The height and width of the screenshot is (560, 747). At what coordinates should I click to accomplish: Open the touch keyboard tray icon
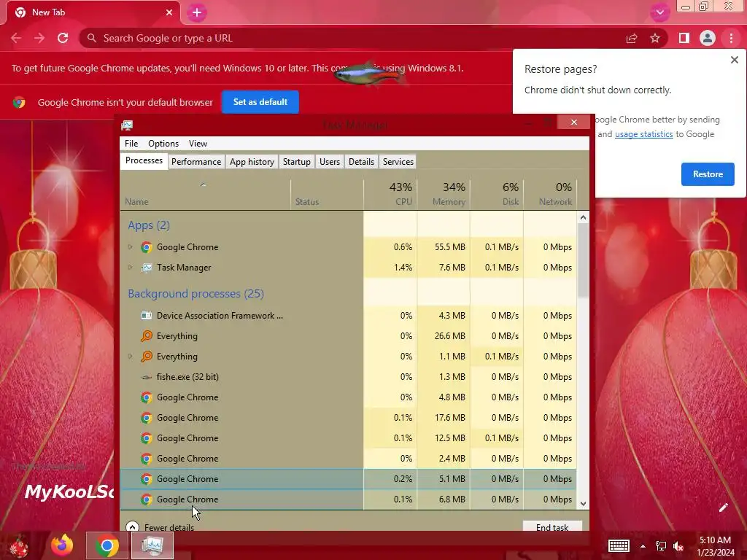click(x=619, y=545)
